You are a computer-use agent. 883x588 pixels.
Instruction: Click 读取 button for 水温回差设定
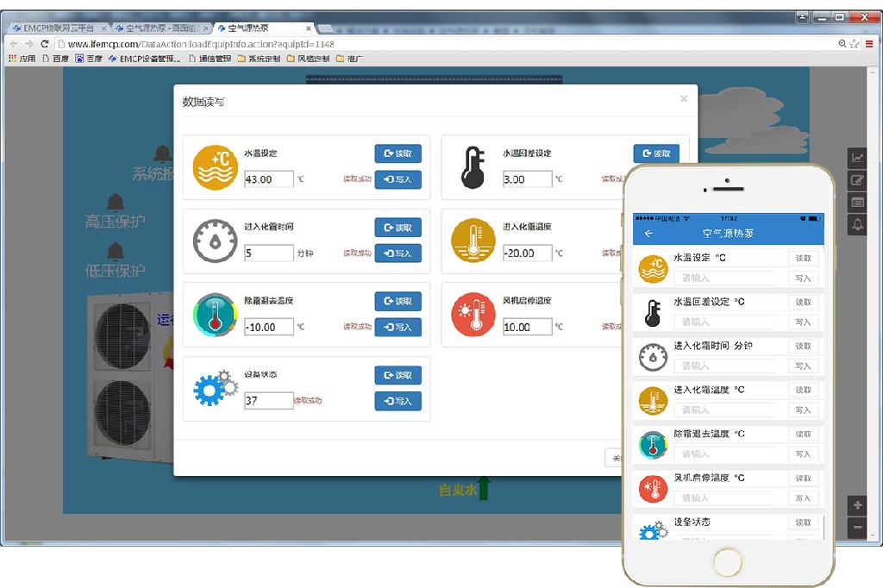pos(656,153)
